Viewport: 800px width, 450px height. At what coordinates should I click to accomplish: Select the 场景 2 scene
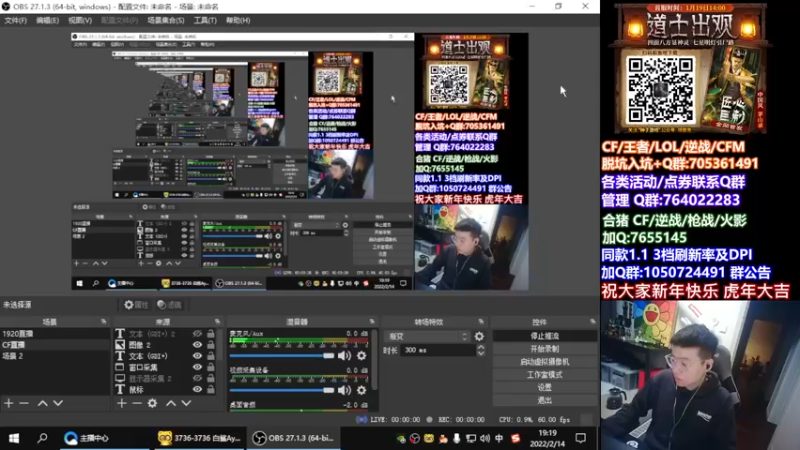pyautogui.click(x=55, y=356)
